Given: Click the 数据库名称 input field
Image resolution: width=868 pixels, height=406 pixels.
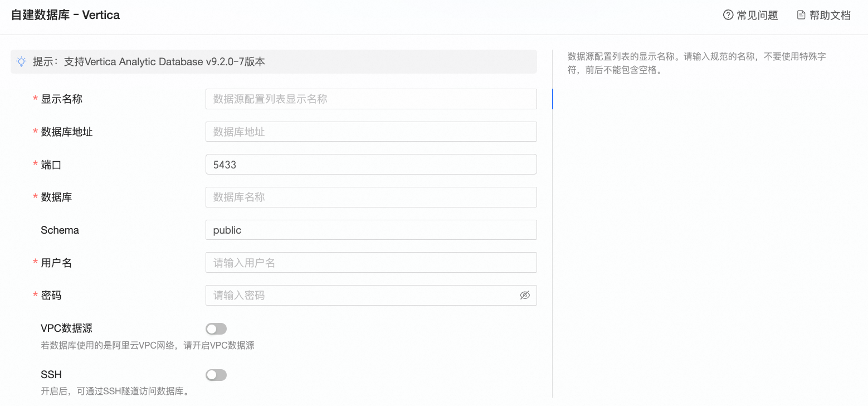Looking at the screenshot, I should [371, 197].
